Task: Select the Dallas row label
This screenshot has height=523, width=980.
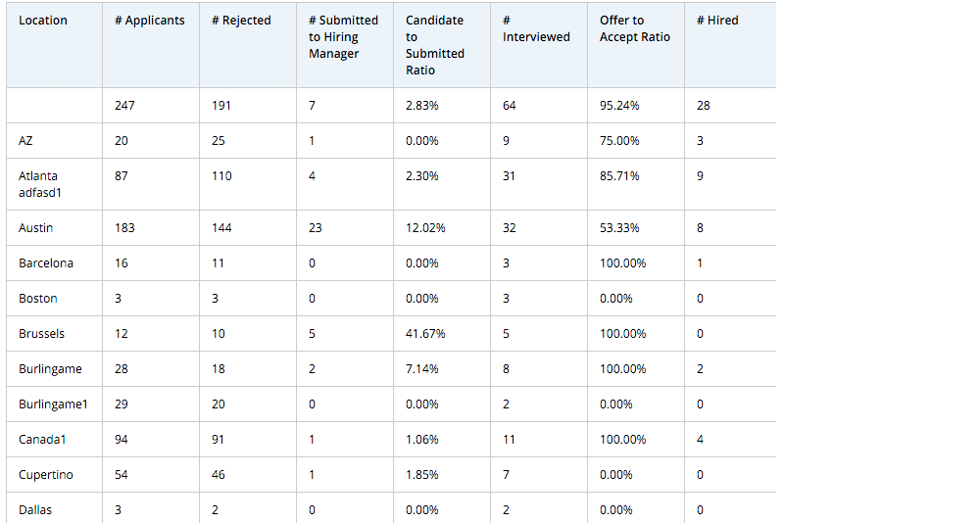Action: 35,510
